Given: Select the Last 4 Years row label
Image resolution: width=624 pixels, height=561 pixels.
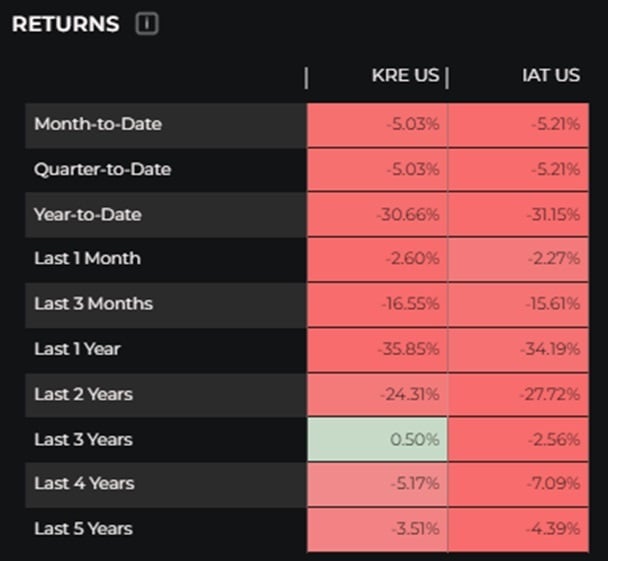Looking at the screenshot, I should pos(83,483).
